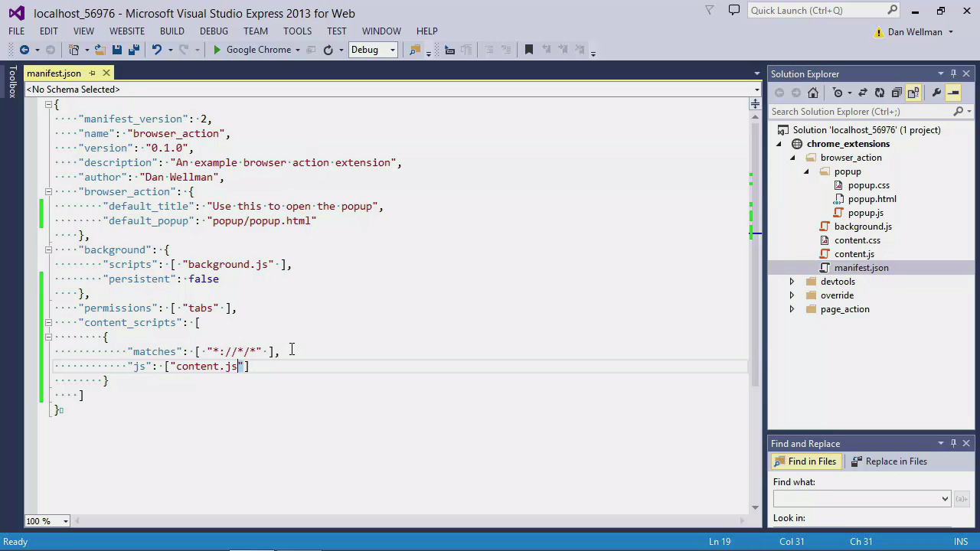This screenshot has height=551, width=980.
Task: Collapse the browser_action JSON block
Action: coord(48,191)
